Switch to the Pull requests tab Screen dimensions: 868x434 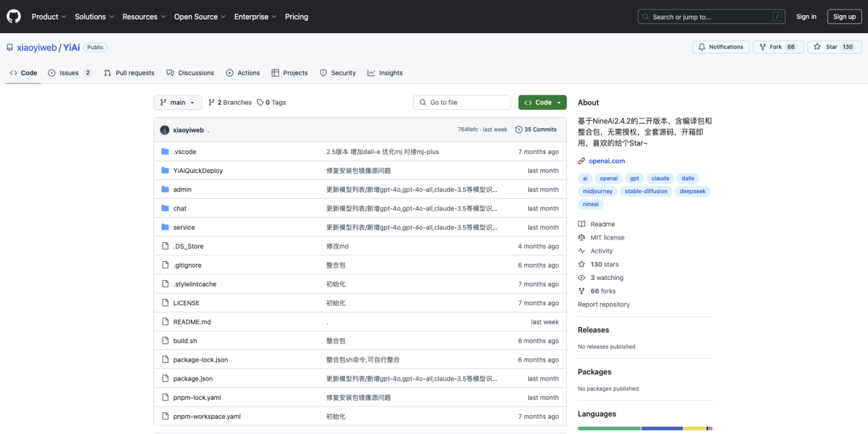(129, 73)
